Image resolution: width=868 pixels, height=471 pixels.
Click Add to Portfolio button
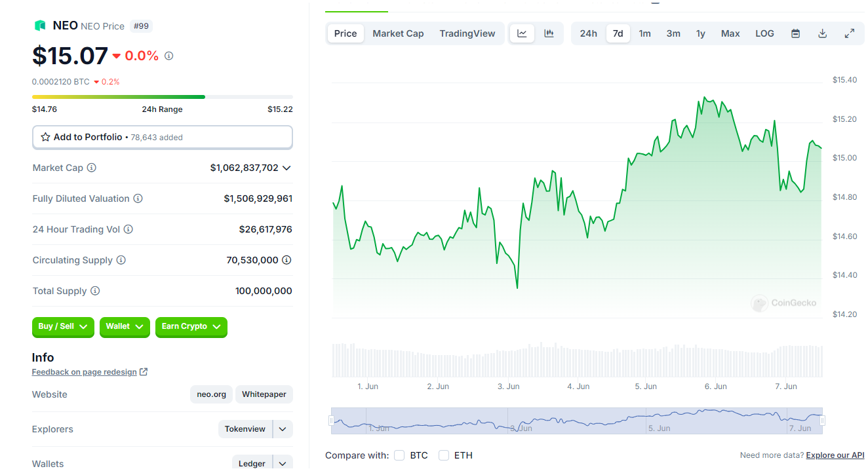pos(163,138)
